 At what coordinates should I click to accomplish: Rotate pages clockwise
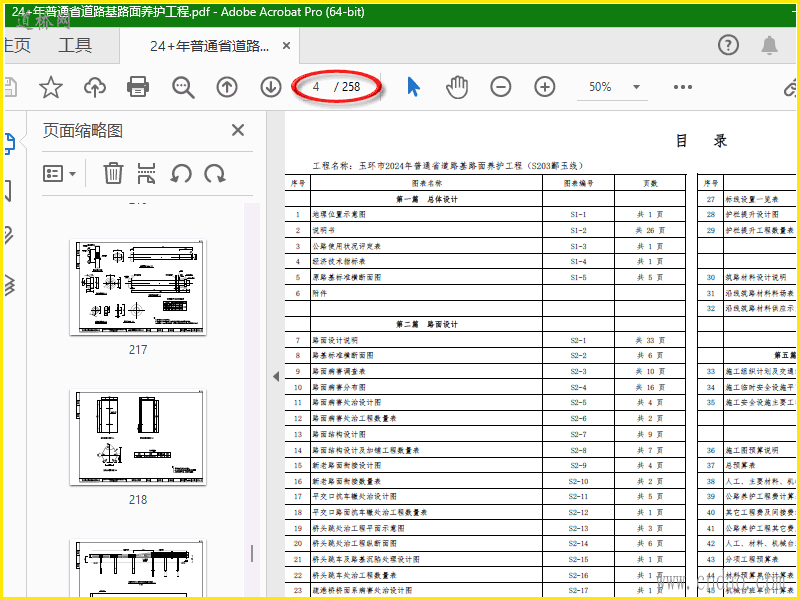215,173
